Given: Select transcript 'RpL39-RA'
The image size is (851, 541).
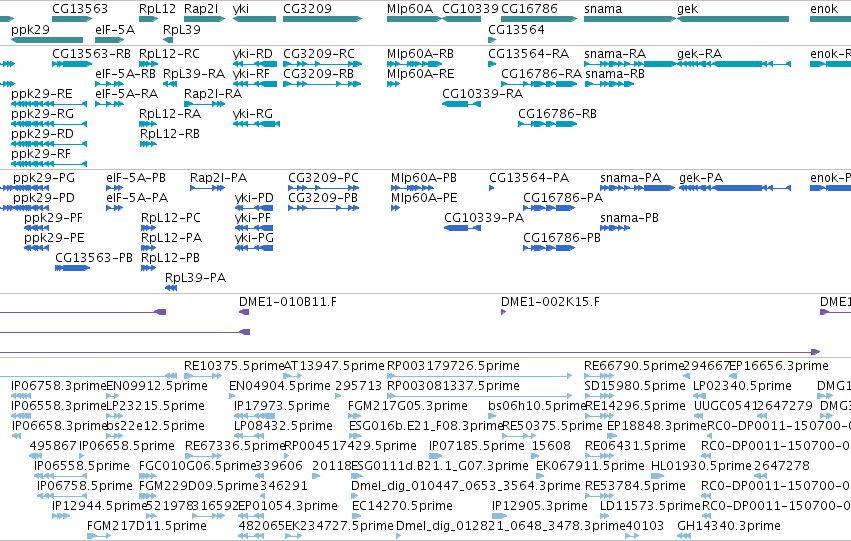Looking at the screenshot, I should pos(194,74).
